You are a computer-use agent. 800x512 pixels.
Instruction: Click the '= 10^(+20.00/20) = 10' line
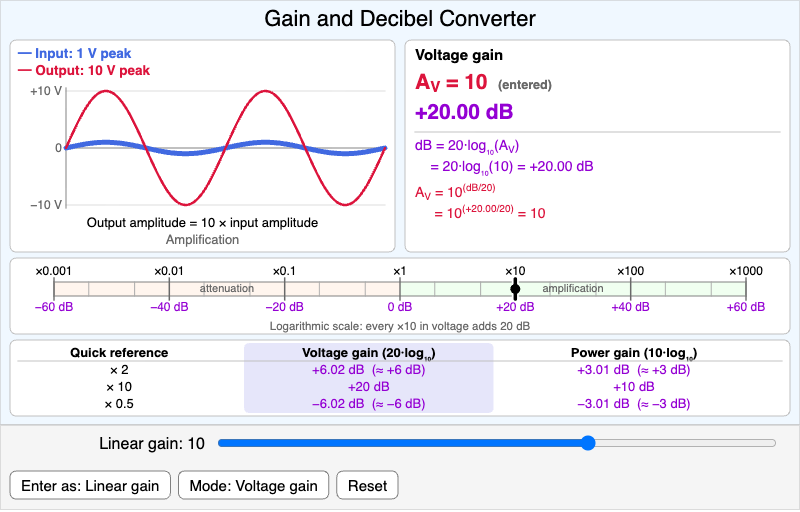489,212
